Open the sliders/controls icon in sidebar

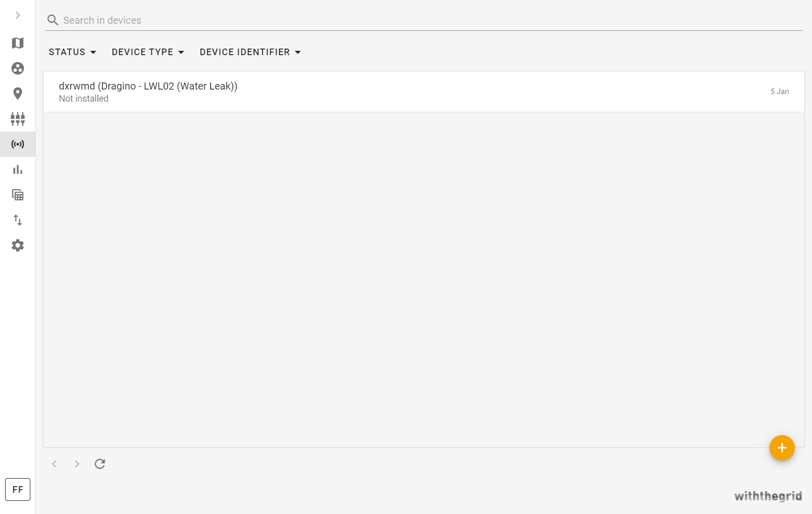coord(18,119)
